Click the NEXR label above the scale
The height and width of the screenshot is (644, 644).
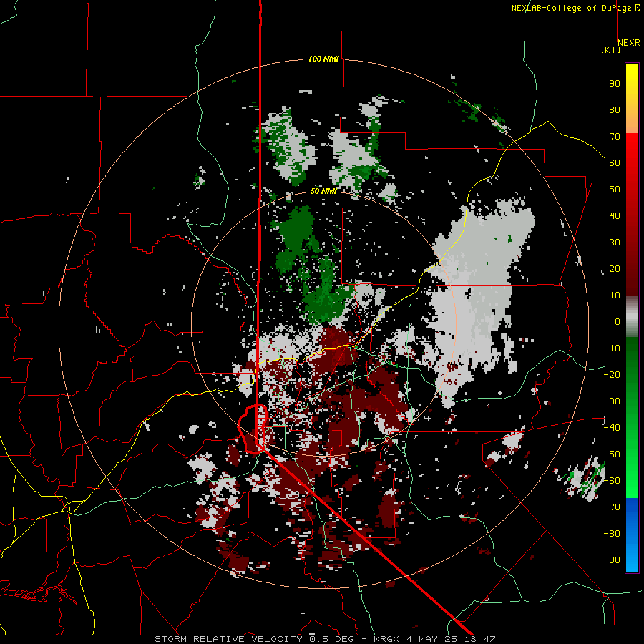coord(629,43)
